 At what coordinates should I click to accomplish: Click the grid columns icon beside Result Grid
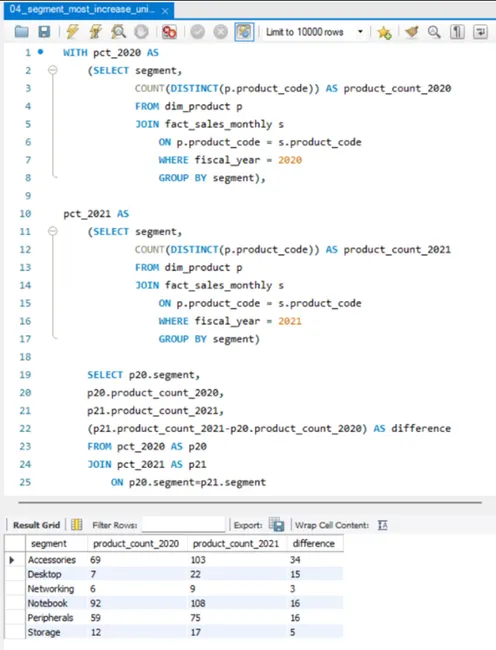click(76, 525)
